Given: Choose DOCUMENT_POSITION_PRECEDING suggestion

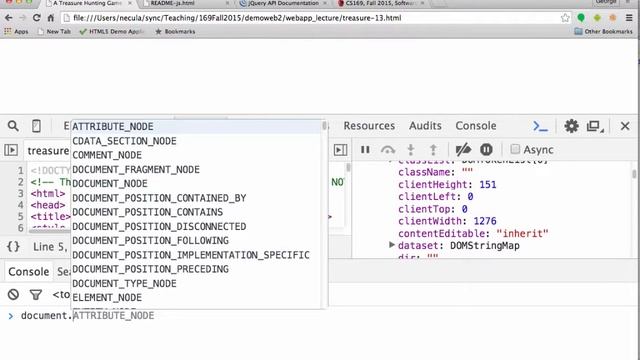Looking at the screenshot, I should pos(196,269).
